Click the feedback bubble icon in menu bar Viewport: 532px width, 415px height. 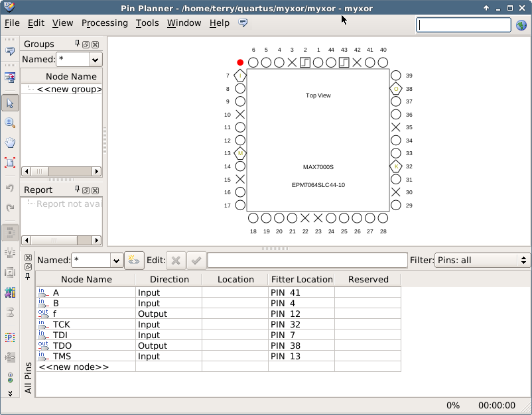tap(243, 23)
